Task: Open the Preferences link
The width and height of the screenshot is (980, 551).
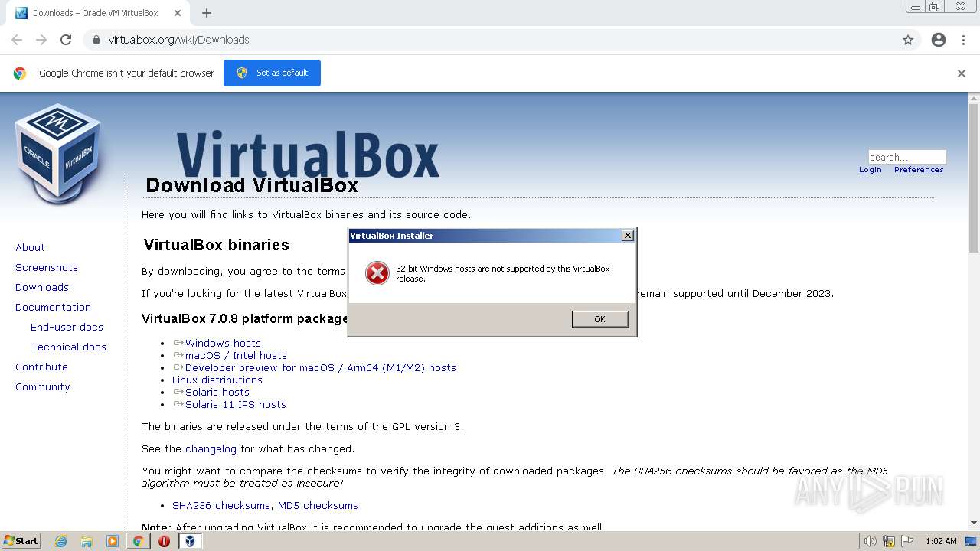Action: click(x=919, y=170)
